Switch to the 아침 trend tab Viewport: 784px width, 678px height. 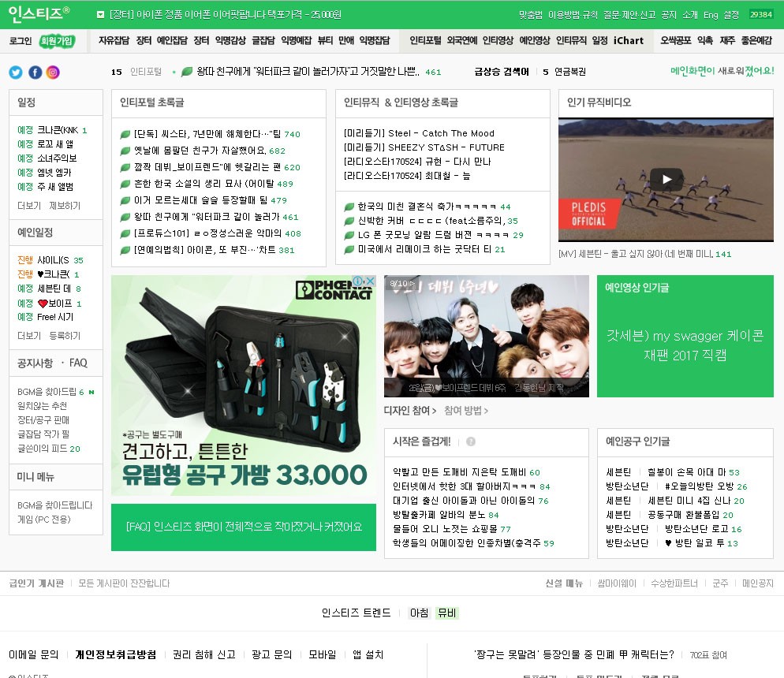419,613
